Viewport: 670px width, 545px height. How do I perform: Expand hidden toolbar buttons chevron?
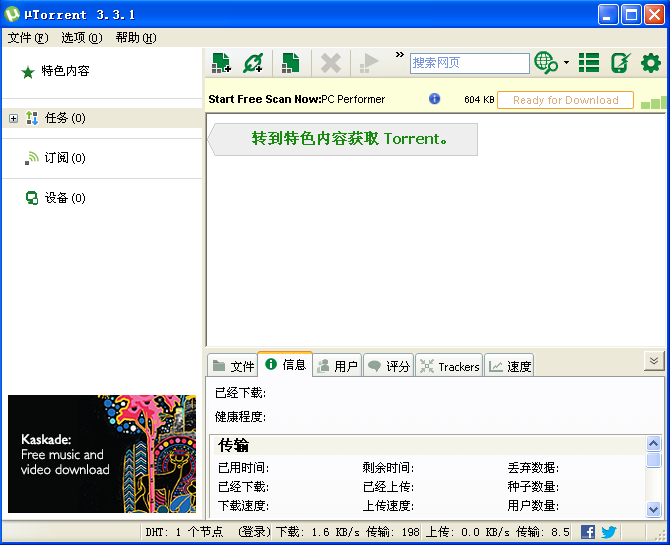coord(399,55)
